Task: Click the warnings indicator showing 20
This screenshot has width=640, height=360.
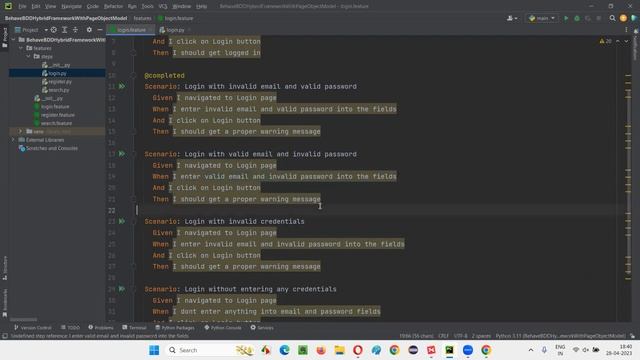Action: coord(605,41)
